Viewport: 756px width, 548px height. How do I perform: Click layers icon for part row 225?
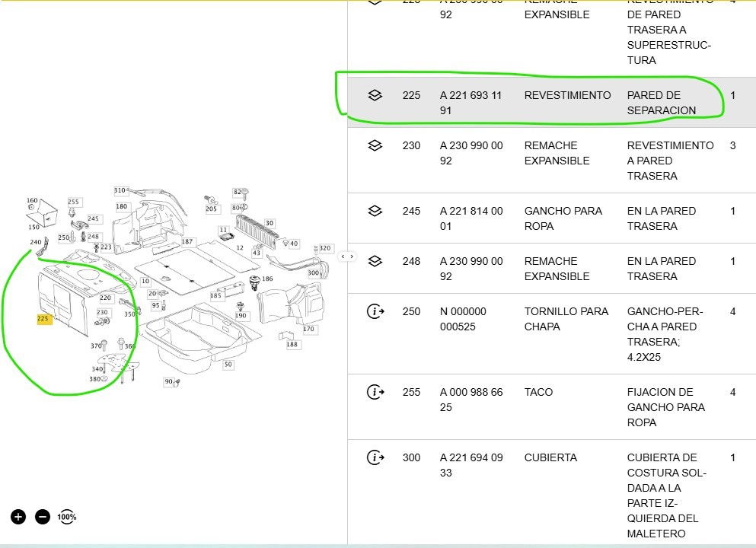375,96
